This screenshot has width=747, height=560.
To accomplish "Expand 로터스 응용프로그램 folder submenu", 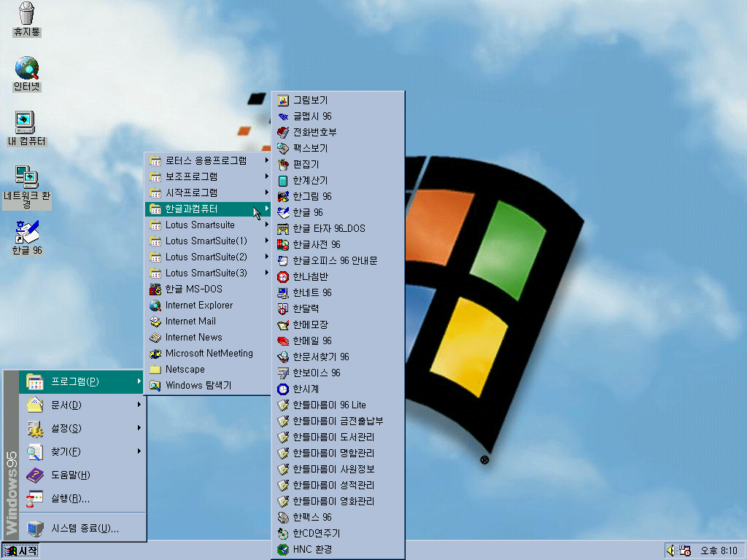I will [x=208, y=161].
